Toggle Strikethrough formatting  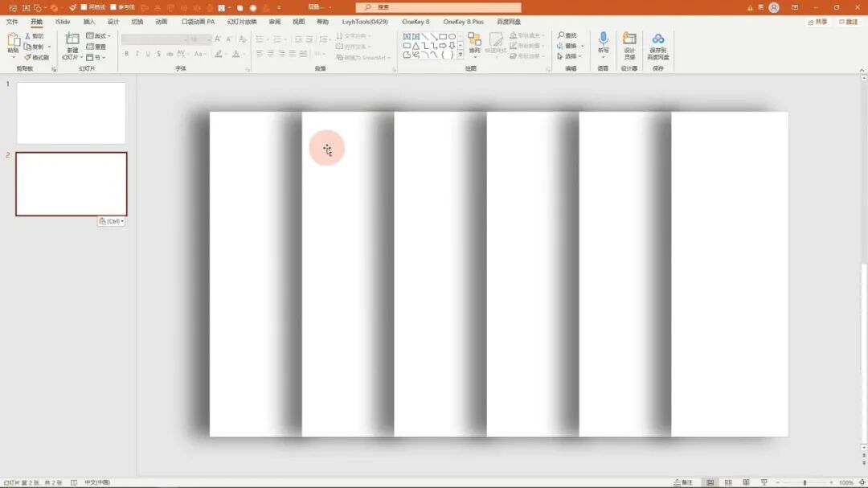(x=170, y=54)
